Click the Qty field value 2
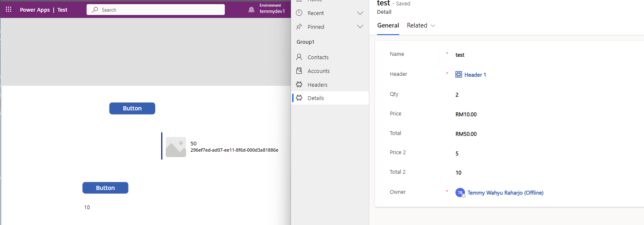The height and width of the screenshot is (225, 644). 457,95
